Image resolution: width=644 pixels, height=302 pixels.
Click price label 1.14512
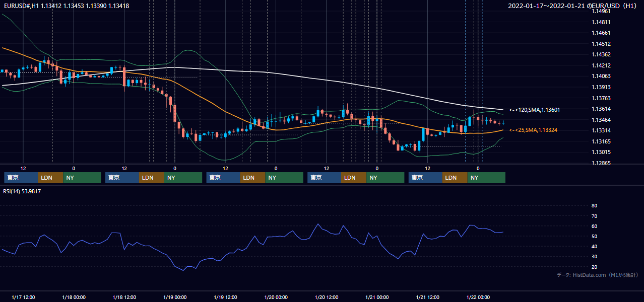click(601, 44)
